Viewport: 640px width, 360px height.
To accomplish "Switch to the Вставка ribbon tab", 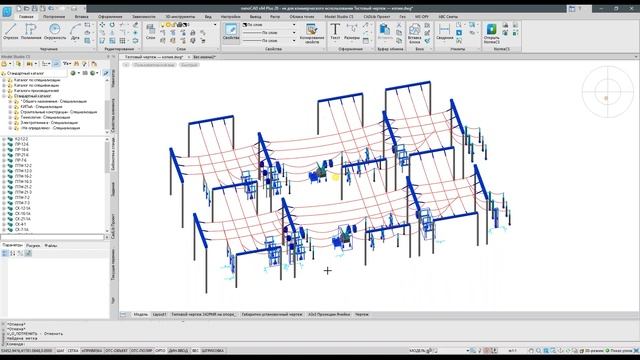I will pyautogui.click(x=82, y=17).
